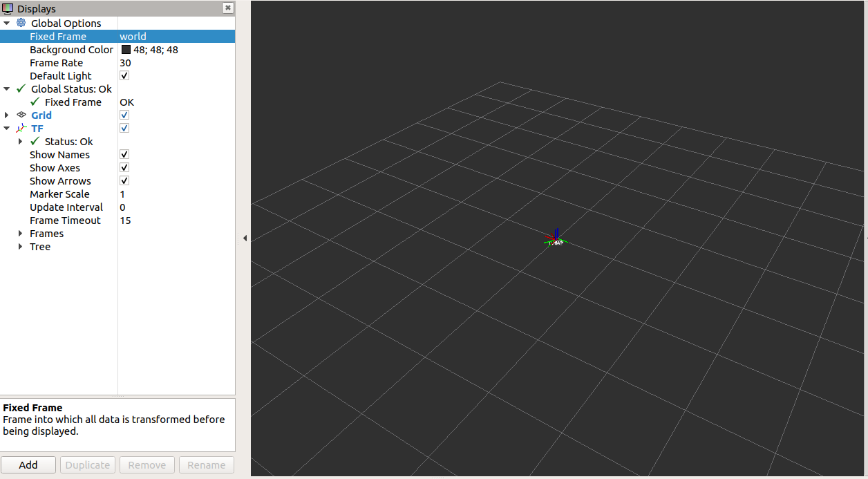Edit the Frame Rate value 30
868x479 pixels.
[125, 62]
